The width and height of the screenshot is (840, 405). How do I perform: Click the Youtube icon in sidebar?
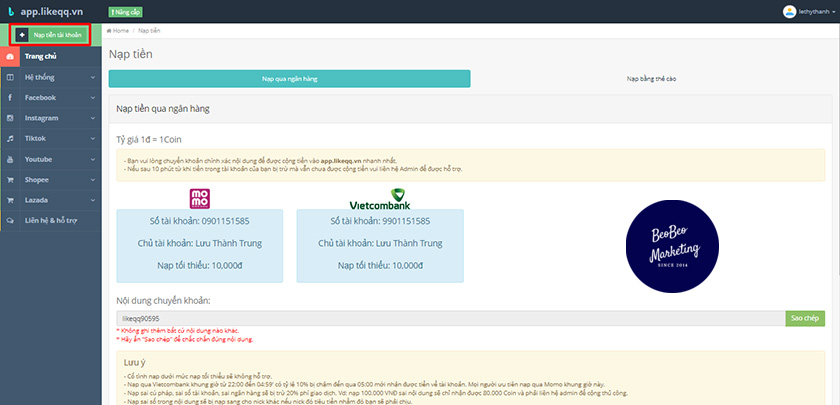10,159
